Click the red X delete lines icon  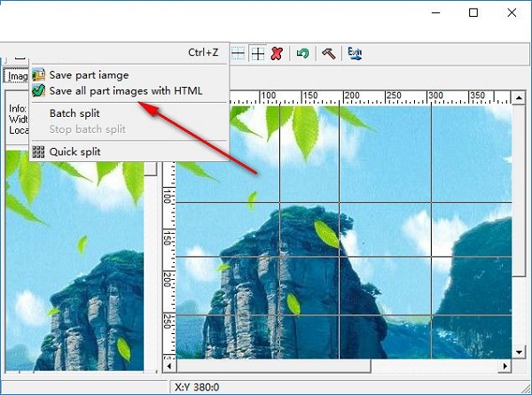point(277,53)
